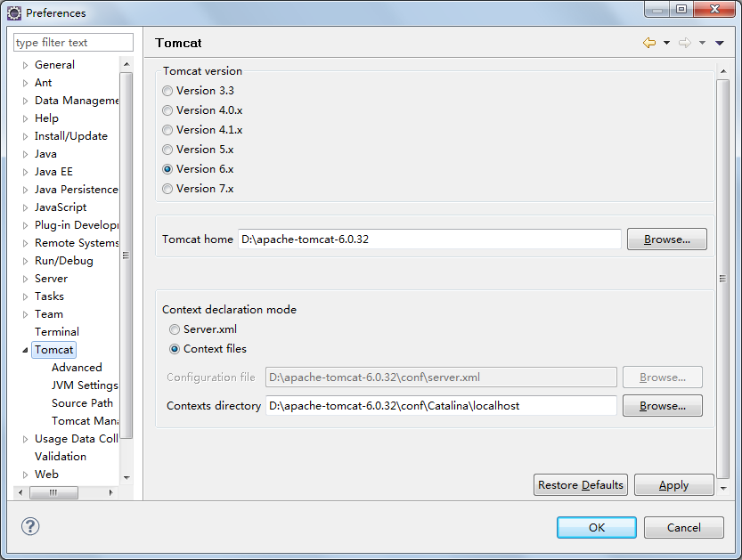This screenshot has width=742, height=560.
Task: Open the preferences page view menu
Action: (x=720, y=43)
